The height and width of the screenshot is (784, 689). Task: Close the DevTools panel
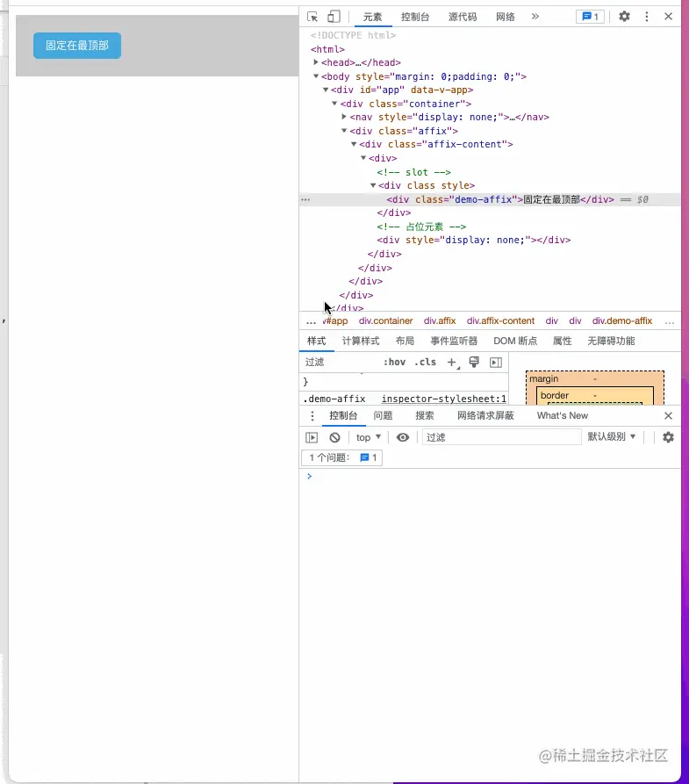coord(668,17)
